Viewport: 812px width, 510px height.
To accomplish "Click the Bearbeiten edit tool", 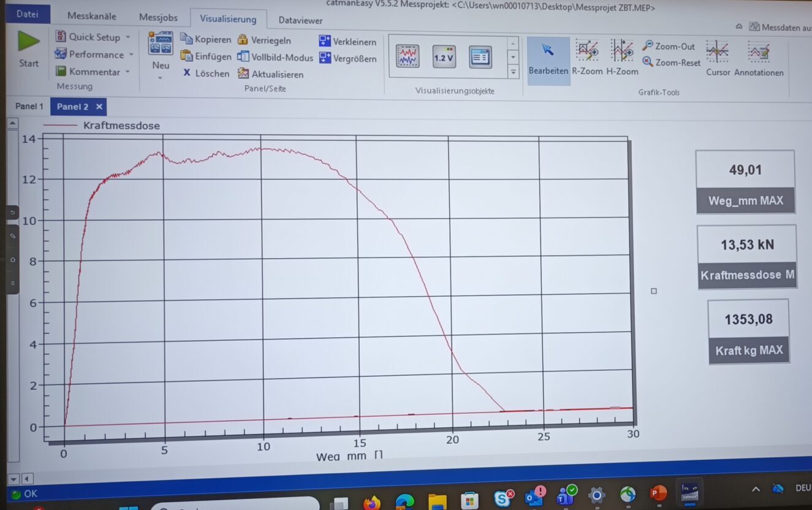I will 548,58.
